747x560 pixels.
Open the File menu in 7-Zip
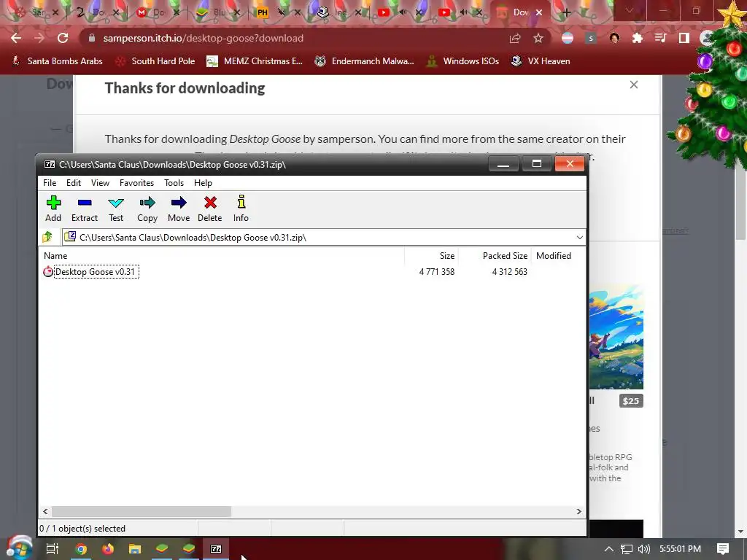coord(50,183)
